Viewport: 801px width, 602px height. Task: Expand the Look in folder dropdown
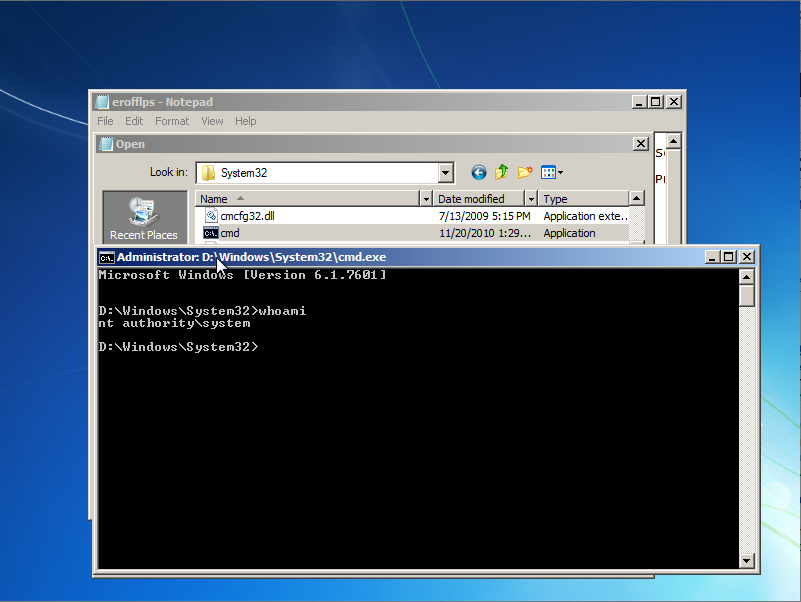pyautogui.click(x=445, y=173)
